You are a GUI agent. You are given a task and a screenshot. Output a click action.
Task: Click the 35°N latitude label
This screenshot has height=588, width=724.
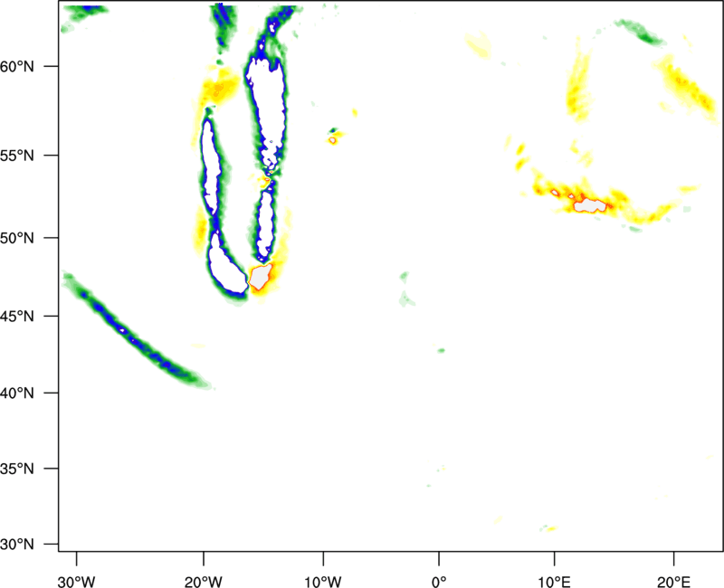tap(17, 469)
